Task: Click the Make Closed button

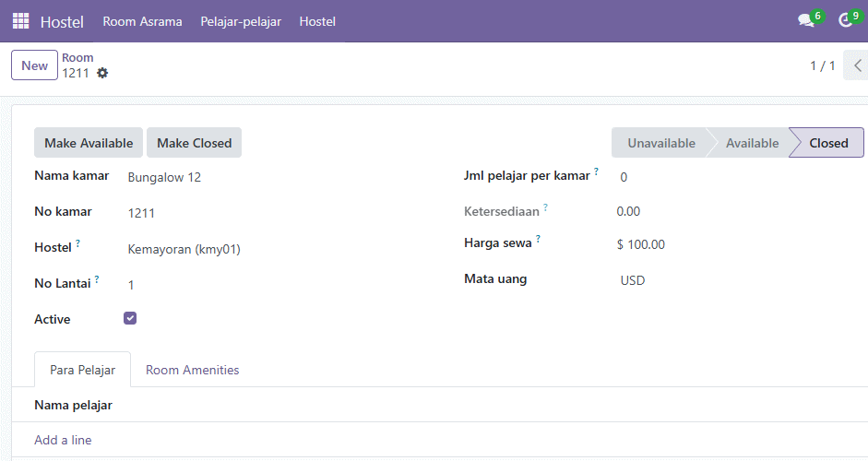Action: click(195, 143)
